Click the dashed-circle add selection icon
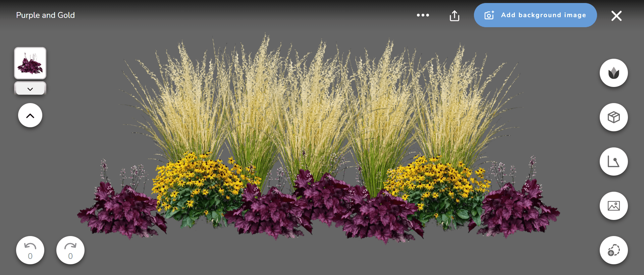 pos(613,250)
